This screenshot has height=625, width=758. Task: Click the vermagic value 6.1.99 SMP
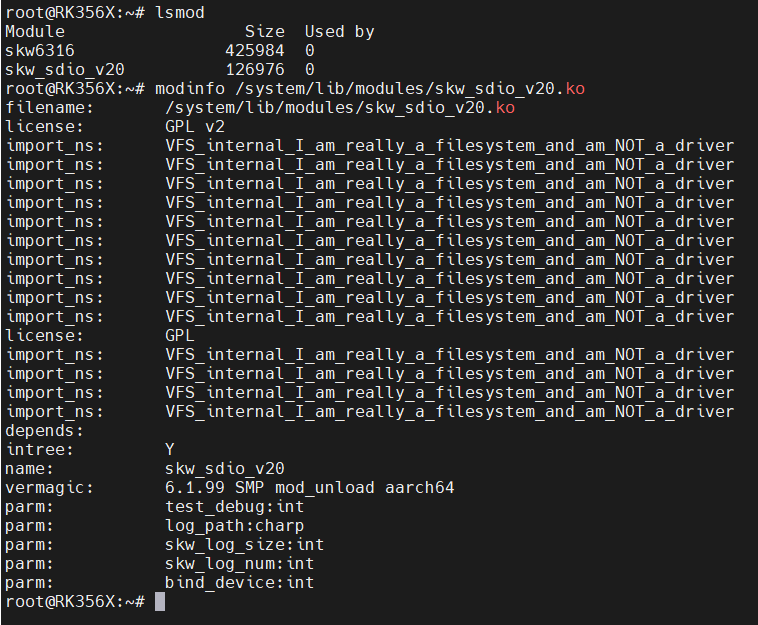tap(214, 487)
